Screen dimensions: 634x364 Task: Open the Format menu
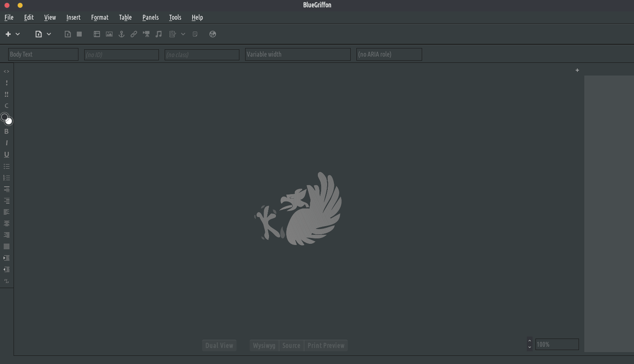pyautogui.click(x=99, y=18)
